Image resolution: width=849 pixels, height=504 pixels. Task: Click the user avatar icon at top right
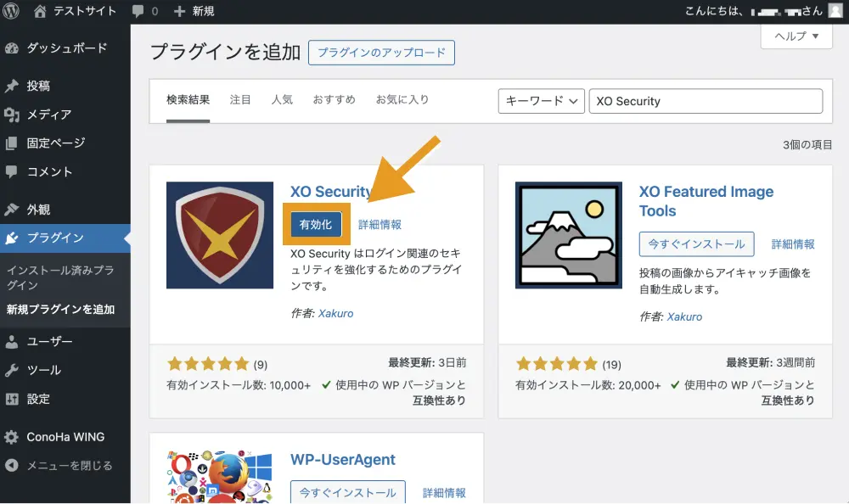[836, 11]
